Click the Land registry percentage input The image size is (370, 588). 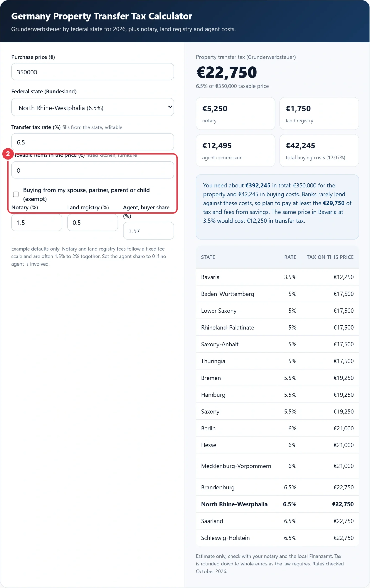pyautogui.click(x=92, y=223)
